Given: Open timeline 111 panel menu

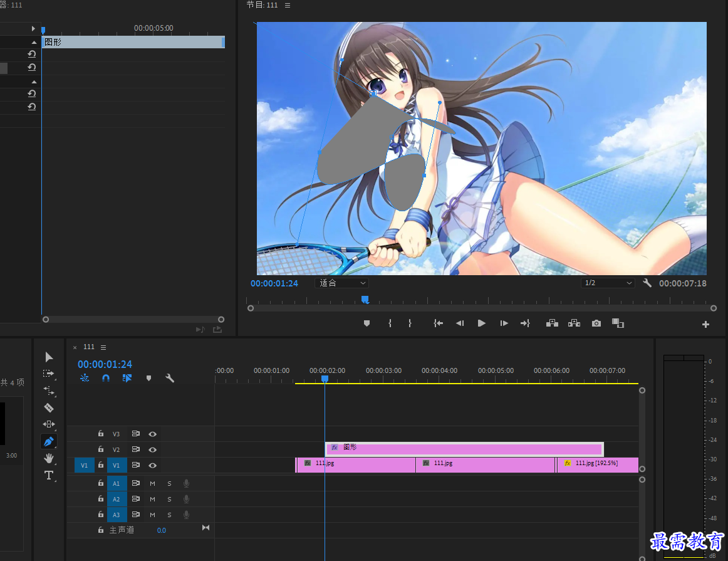Looking at the screenshot, I should click(x=103, y=347).
